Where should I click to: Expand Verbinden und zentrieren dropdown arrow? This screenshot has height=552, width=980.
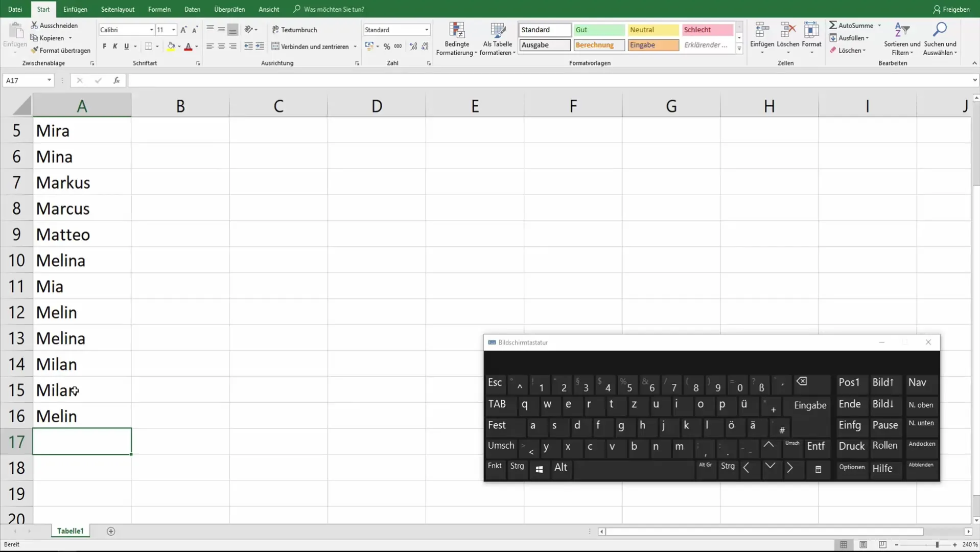point(355,47)
